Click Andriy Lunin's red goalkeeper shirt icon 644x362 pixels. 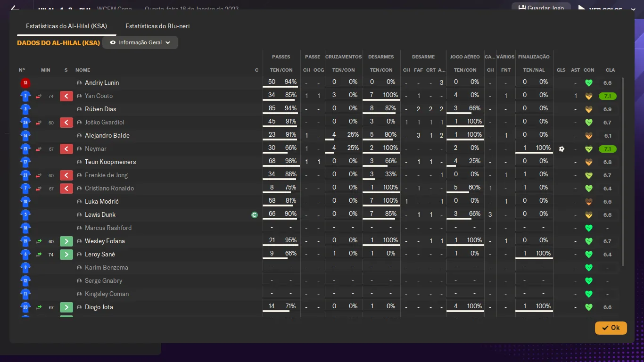25,83
